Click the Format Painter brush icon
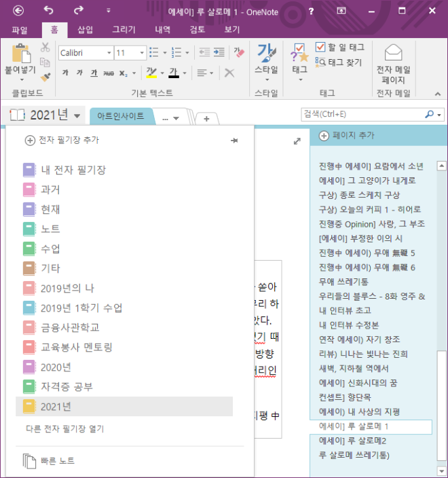The width and height of the screenshot is (448, 478). point(45,77)
